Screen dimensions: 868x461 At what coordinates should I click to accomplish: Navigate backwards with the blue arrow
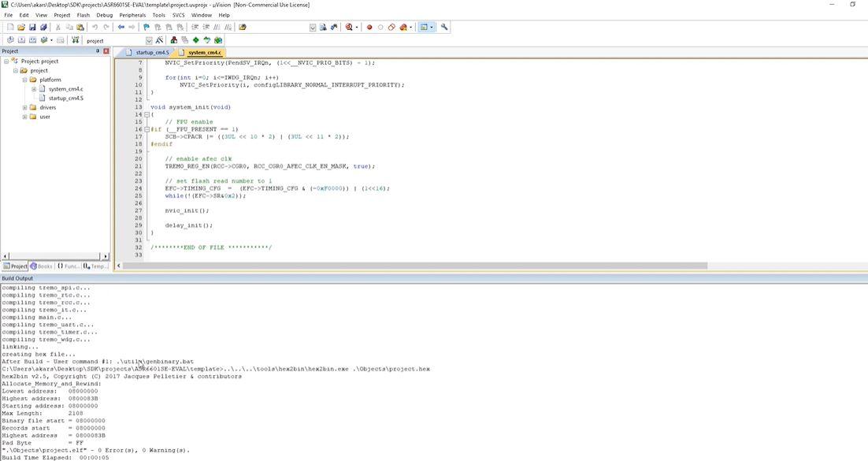pos(121,27)
